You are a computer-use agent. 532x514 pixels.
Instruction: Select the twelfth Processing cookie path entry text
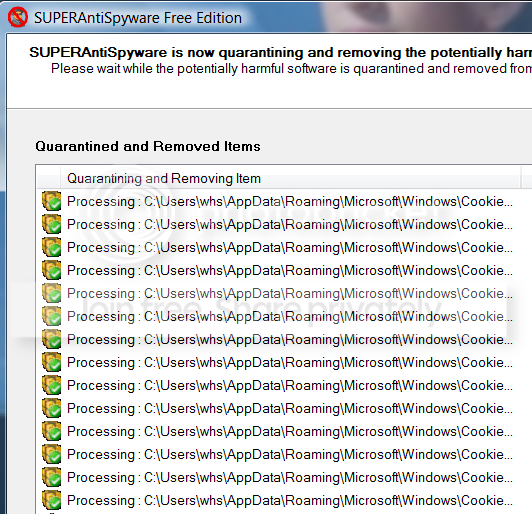(x=290, y=454)
